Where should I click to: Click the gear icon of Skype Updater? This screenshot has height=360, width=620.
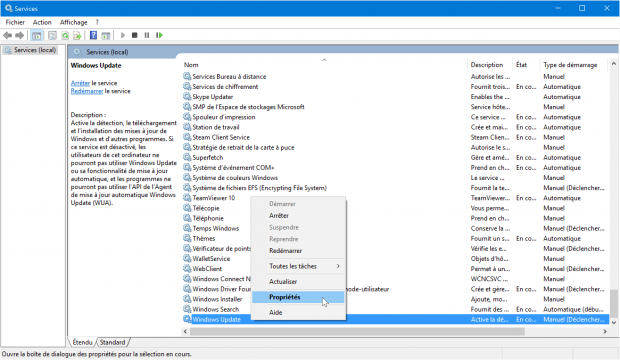point(187,96)
